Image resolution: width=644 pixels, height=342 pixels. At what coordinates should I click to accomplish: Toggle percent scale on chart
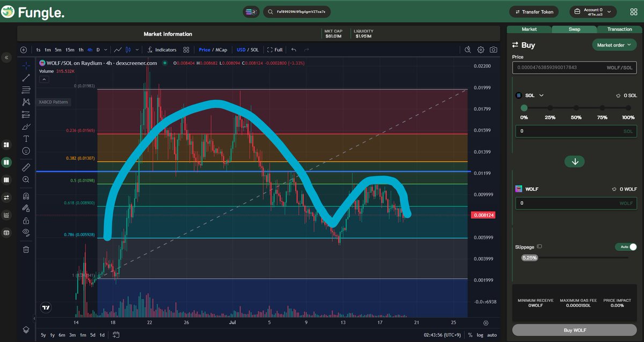470,335
